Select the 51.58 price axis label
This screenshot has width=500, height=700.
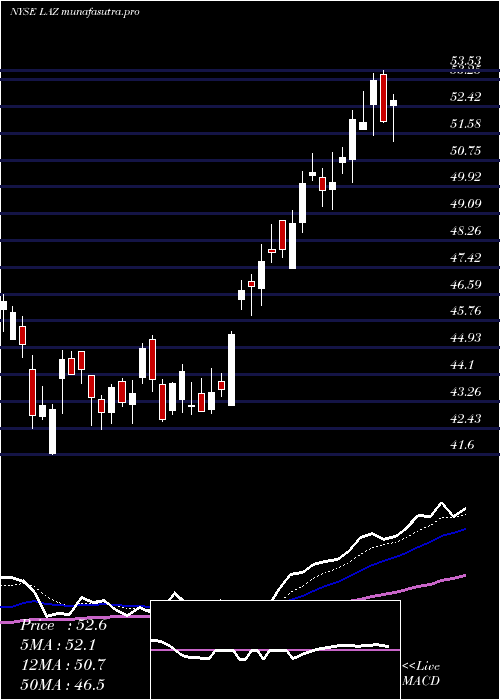click(466, 124)
